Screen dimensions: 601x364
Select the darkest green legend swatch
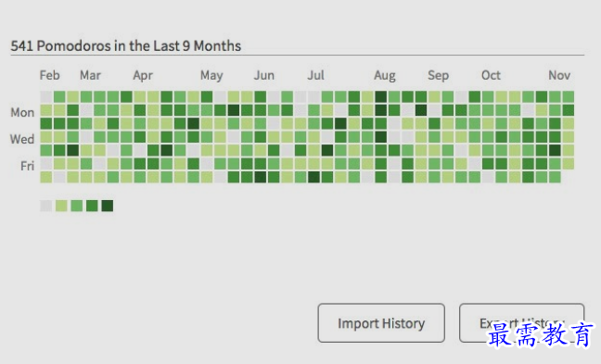click(x=108, y=206)
